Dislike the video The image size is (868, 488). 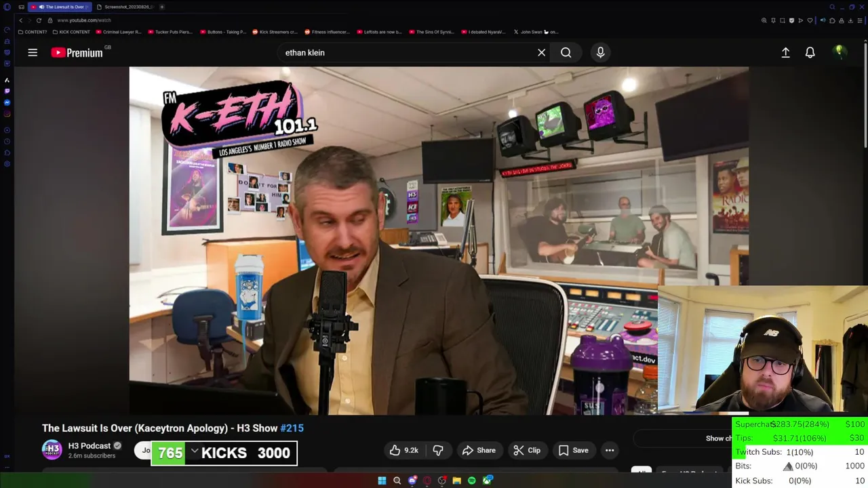(x=438, y=450)
